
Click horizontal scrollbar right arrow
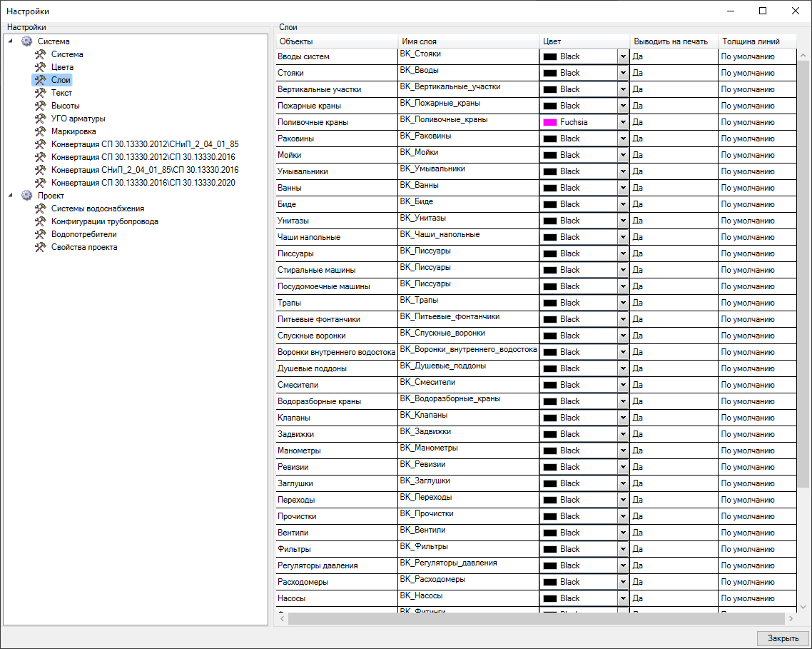[x=791, y=618]
